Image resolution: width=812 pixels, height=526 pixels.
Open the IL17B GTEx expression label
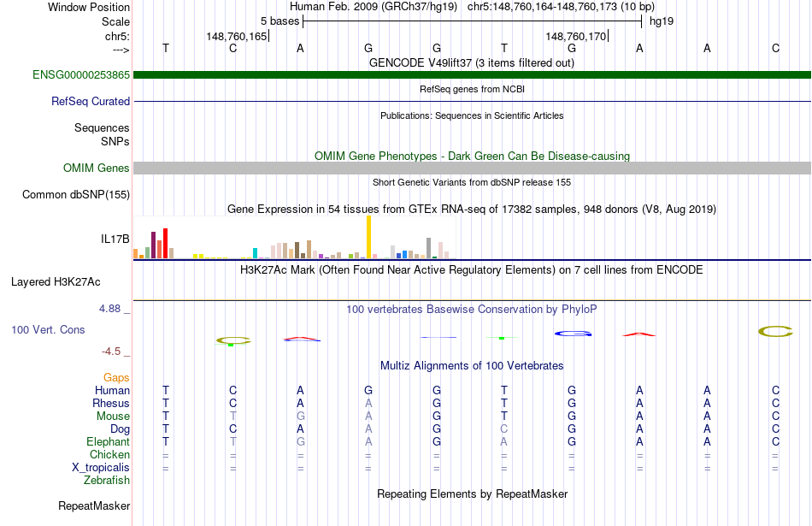pos(115,239)
